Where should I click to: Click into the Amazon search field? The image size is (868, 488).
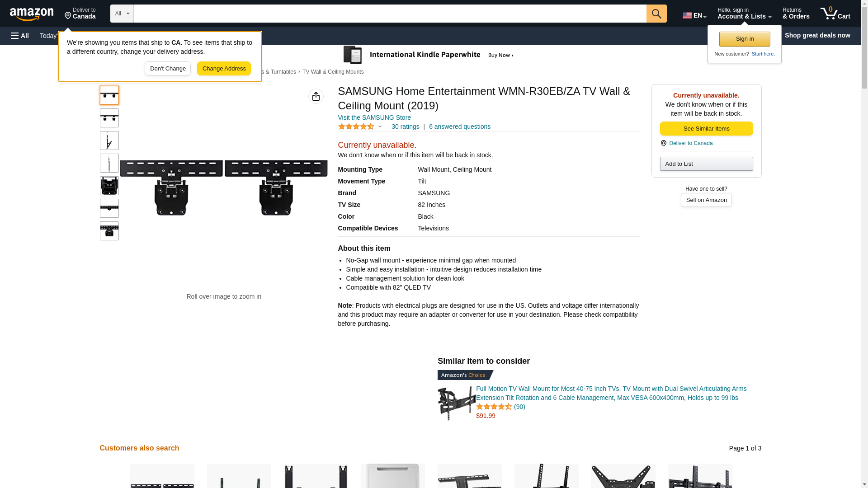[390, 14]
